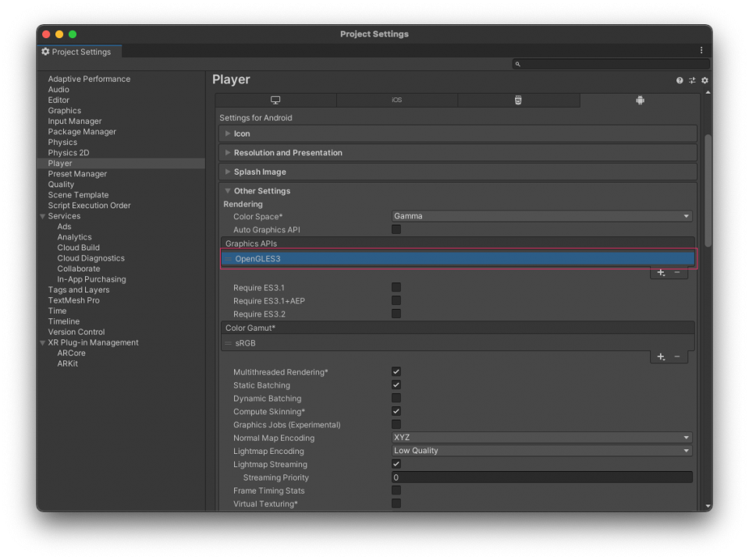Screen dimensions: 749x560
Task: Select the iOS platform settings tab
Action: click(396, 100)
